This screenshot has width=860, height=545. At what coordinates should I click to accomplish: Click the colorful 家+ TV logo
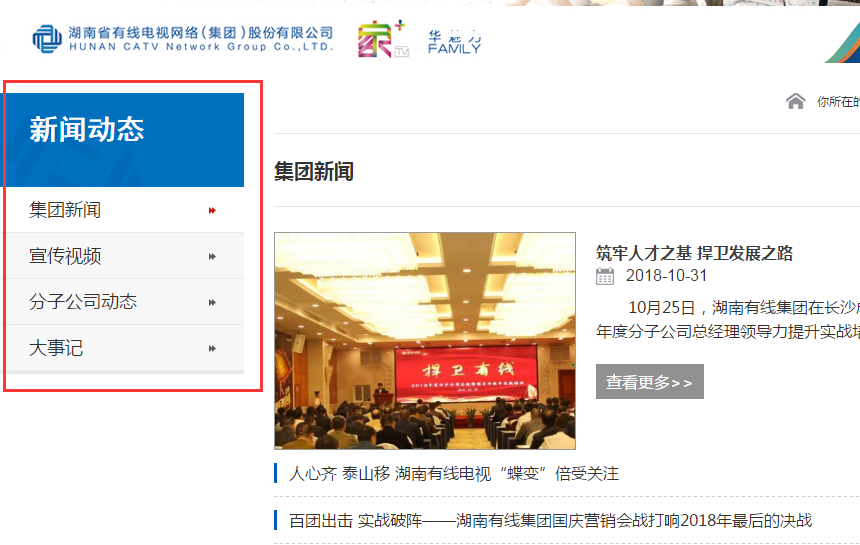click(383, 39)
